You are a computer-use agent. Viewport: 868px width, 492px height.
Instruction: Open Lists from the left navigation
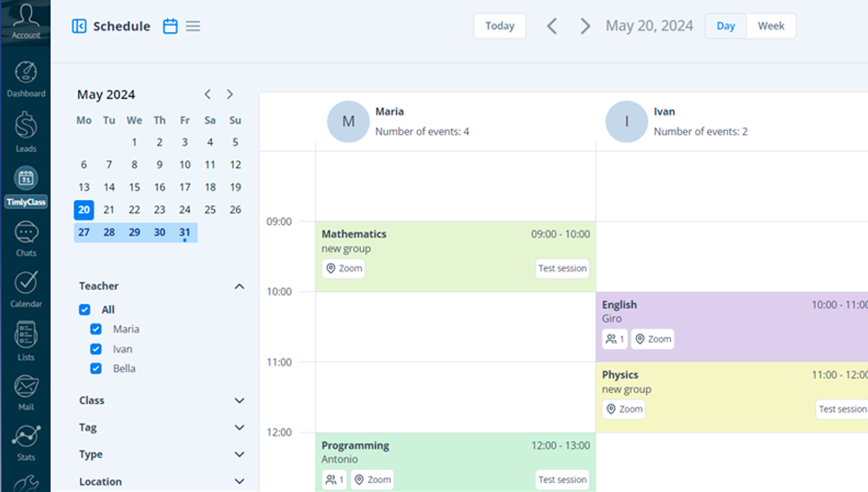(26, 338)
